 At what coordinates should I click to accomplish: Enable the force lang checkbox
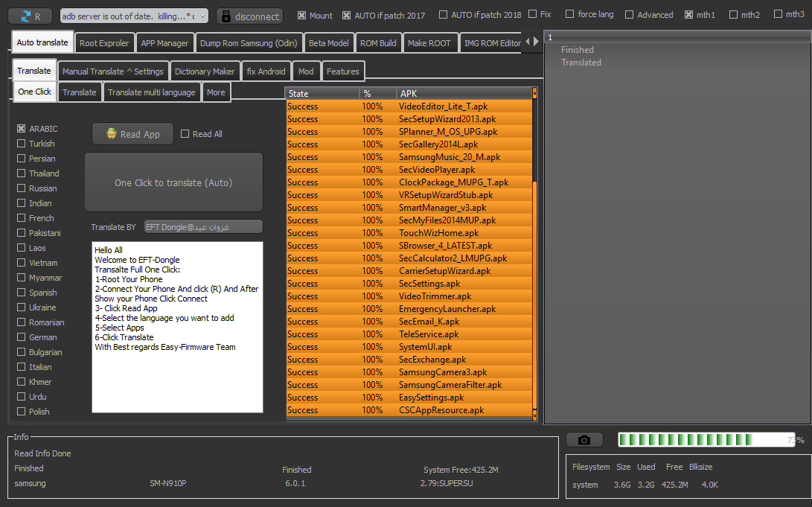pos(569,14)
